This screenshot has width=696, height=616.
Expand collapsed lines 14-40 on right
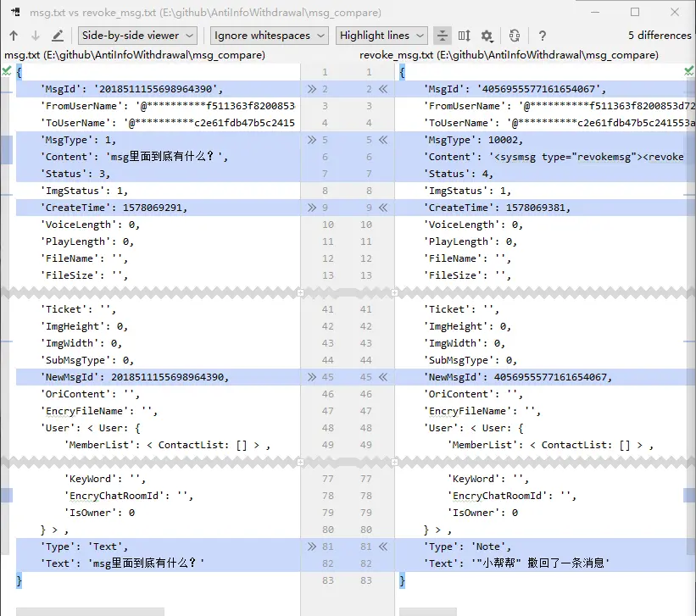pos(394,293)
